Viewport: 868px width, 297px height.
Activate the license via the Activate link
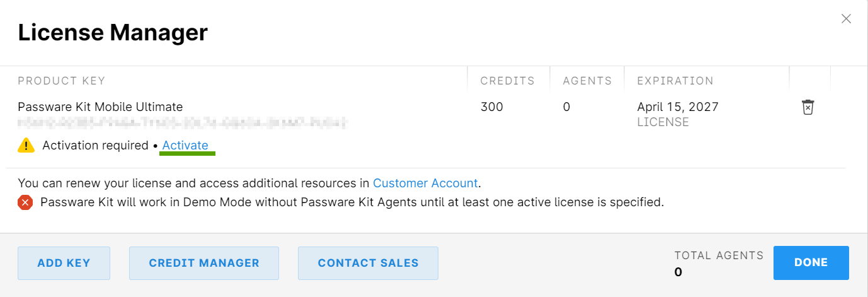185,146
